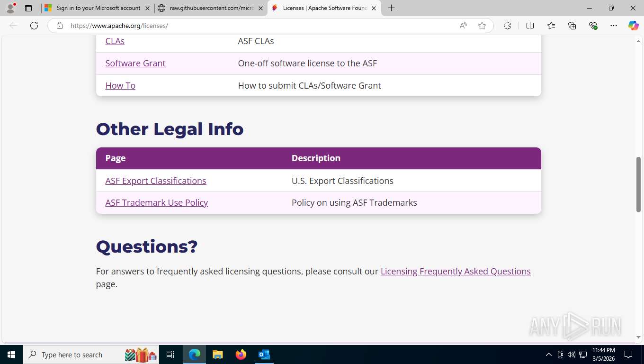Add this page to favorites star icon
644x364 pixels.
point(482,26)
